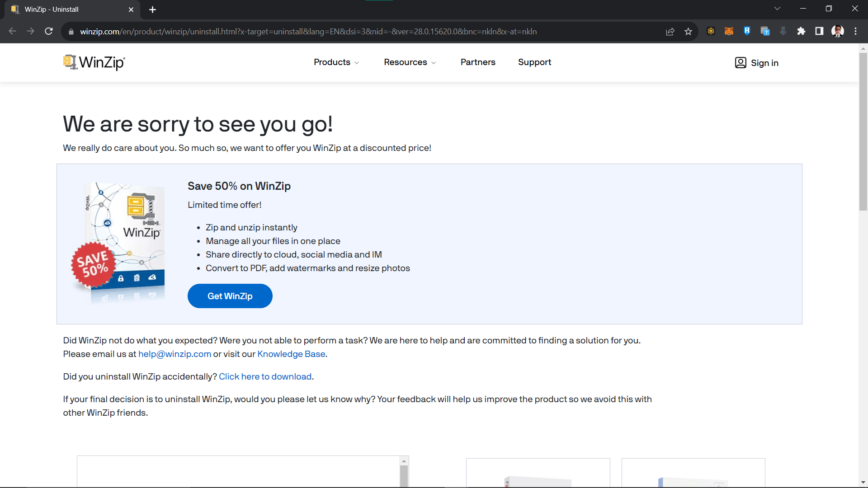
Task: Click the padlock site security icon
Action: [71, 31]
